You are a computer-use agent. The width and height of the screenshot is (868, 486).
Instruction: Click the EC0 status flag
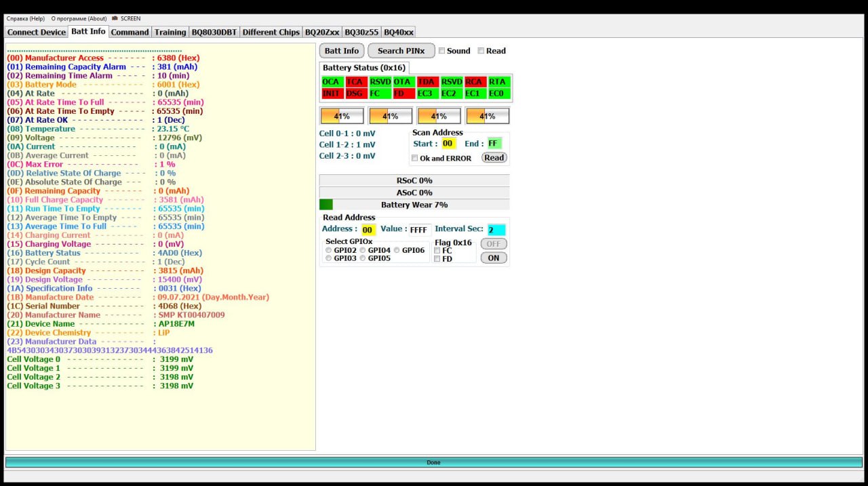click(x=498, y=94)
